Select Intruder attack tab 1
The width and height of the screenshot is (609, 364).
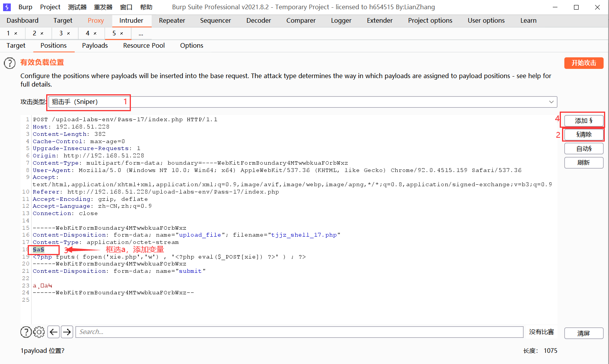8,33
